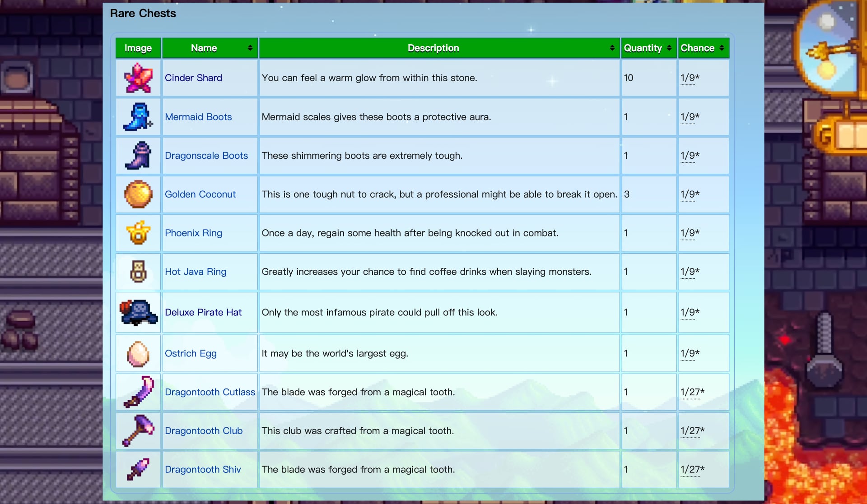Click the Mermaid Boots description text
Image resolution: width=867 pixels, height=504 pixels.
(x=377, y=117)
